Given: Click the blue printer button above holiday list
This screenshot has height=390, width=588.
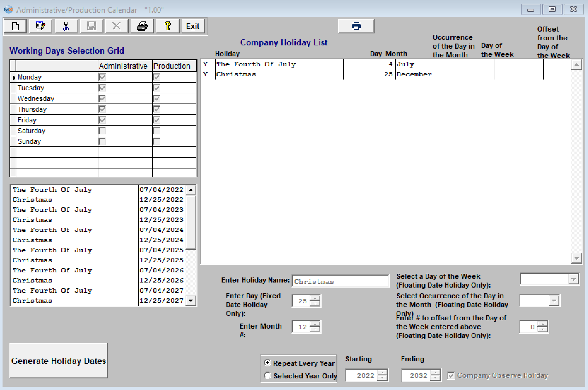Looking at the screenshot, I should coord(356,26).
